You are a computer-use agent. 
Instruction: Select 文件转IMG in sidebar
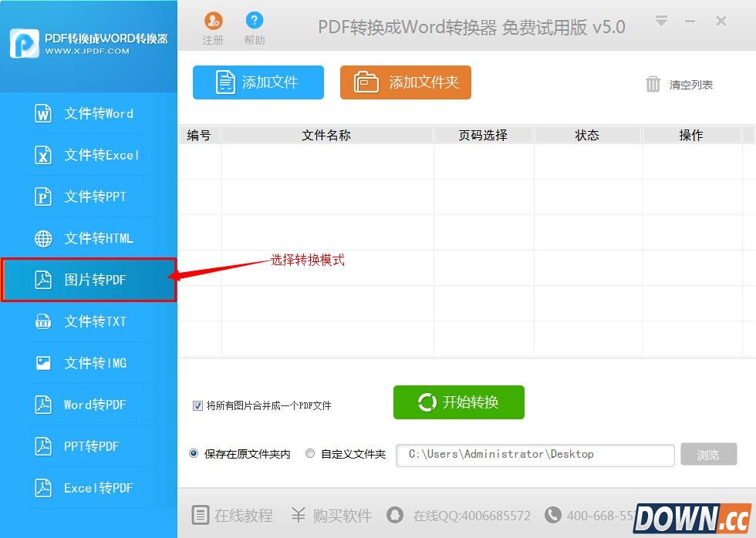point(96,363)
